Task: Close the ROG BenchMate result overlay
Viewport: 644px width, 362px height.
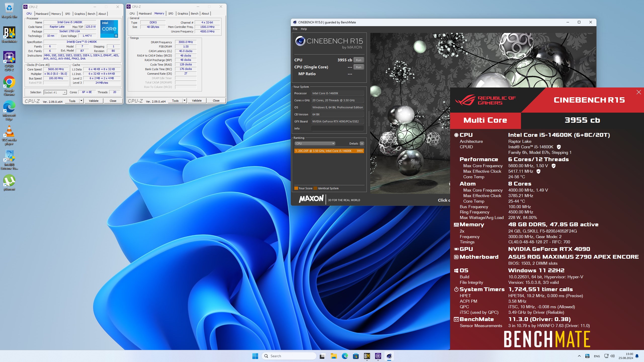Action: click(x=638, y=92)
